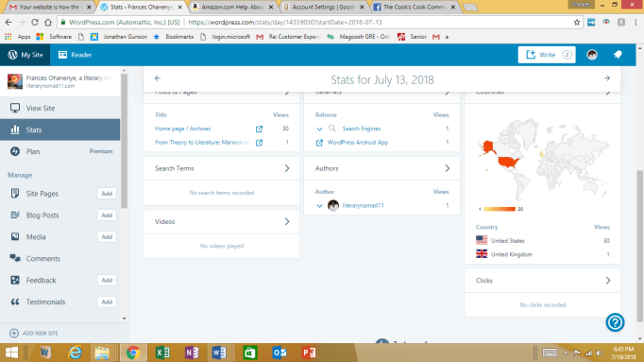Open the user profile avatar in the masterbar

(x=592, y=55)
